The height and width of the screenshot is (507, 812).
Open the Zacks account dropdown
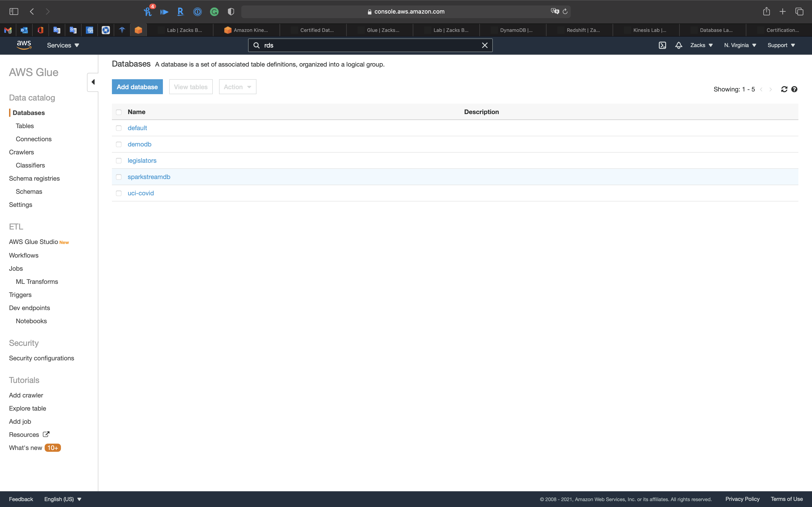click(701, 45)
